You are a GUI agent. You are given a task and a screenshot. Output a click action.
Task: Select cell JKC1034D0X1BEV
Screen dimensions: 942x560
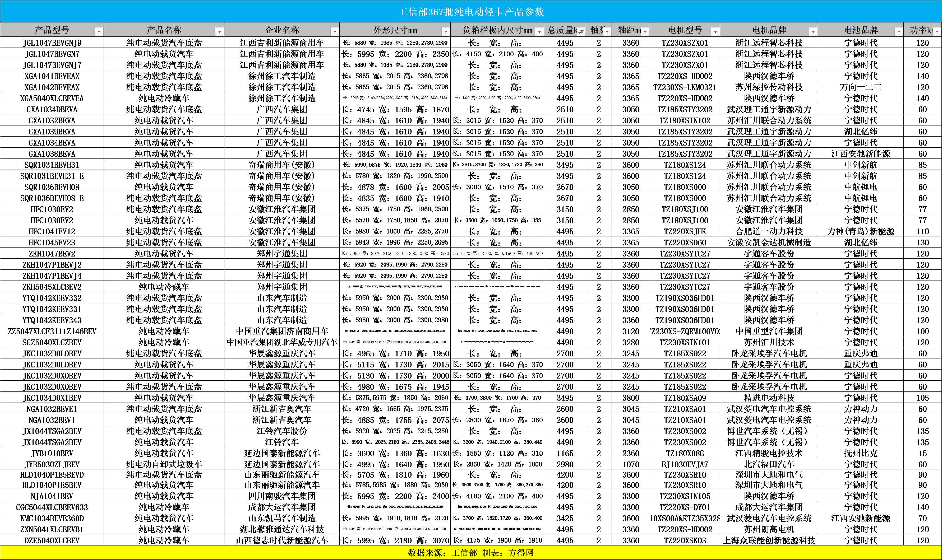click(x=52, y=398)
